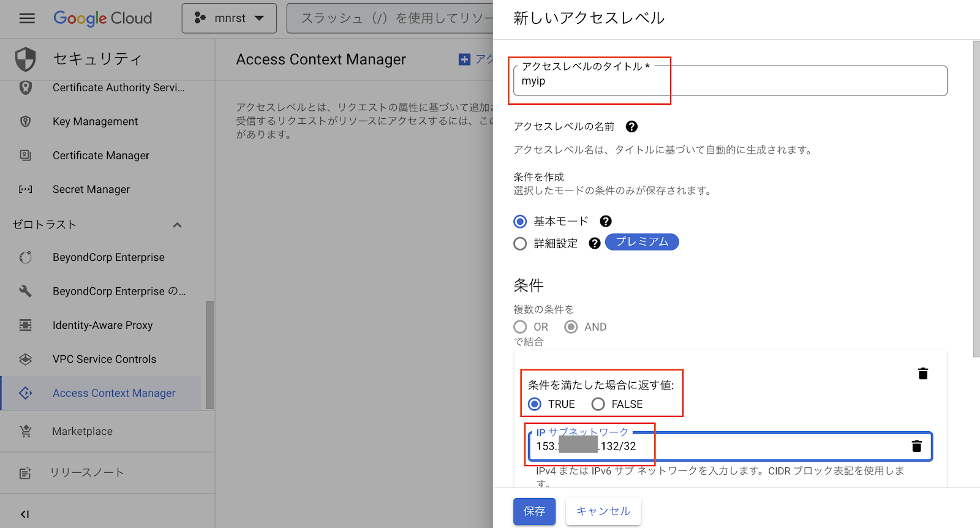
Task: Click the Access Context Manager icon
Action: coord(25,393)
